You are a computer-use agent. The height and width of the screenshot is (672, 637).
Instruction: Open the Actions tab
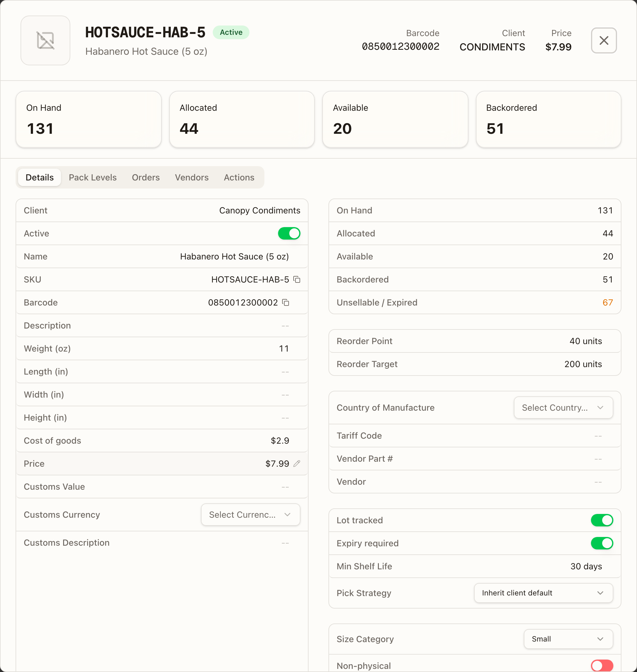pyautogui.click(x=239, y=177)
